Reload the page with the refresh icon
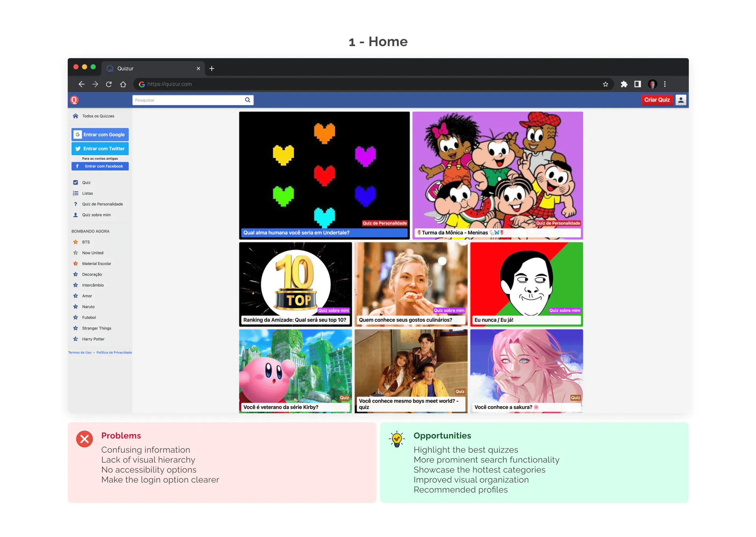Screen dimensions: 756x537 [x=109, y=84]
